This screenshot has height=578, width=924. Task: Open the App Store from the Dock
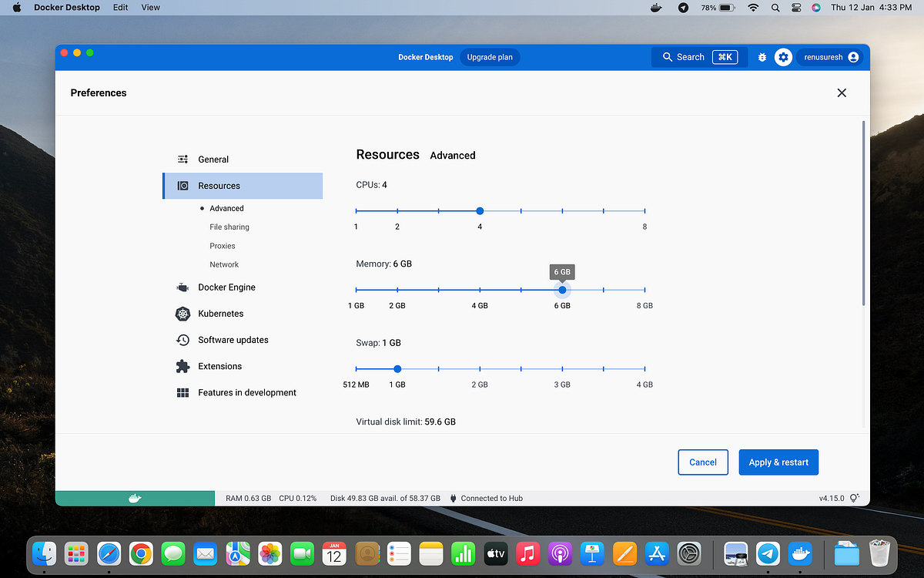pyautogui.click(x=656, y=553)
